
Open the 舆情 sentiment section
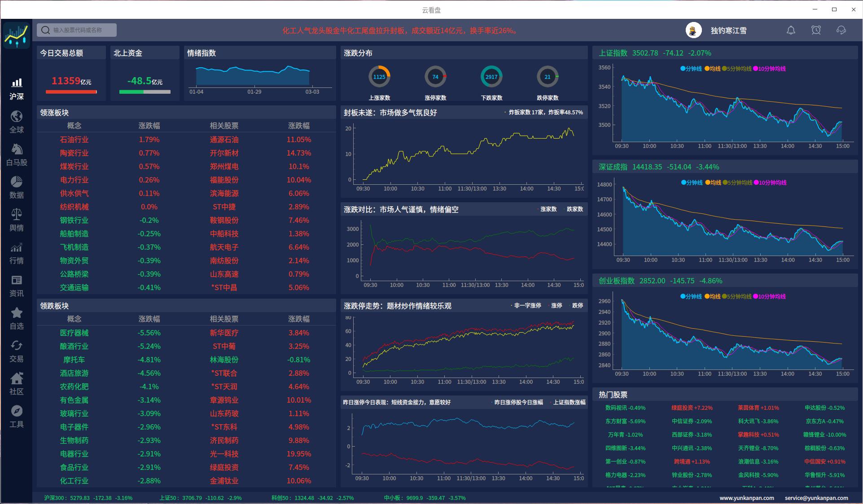click(x=17, y=218)
